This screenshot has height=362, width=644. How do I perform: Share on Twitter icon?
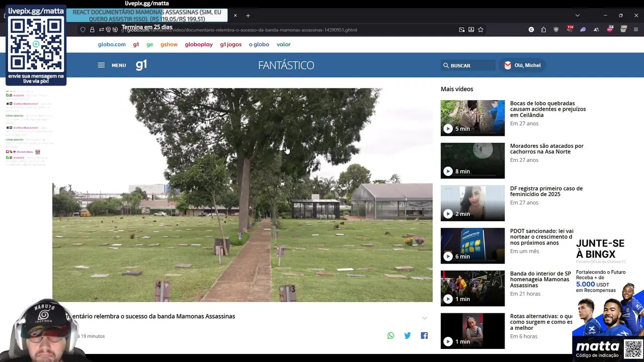point(408,335)
